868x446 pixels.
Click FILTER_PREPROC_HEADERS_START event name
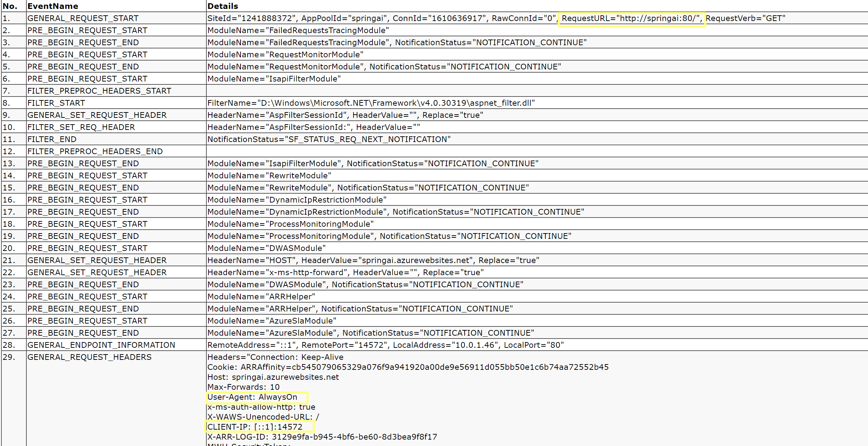tap(99, 91)
